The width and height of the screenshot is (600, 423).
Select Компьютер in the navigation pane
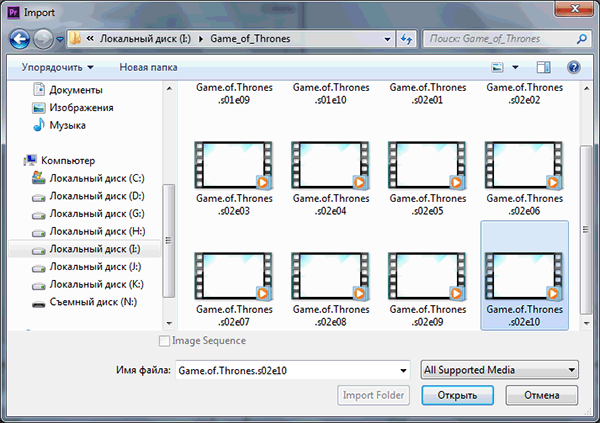pos(59,161)
